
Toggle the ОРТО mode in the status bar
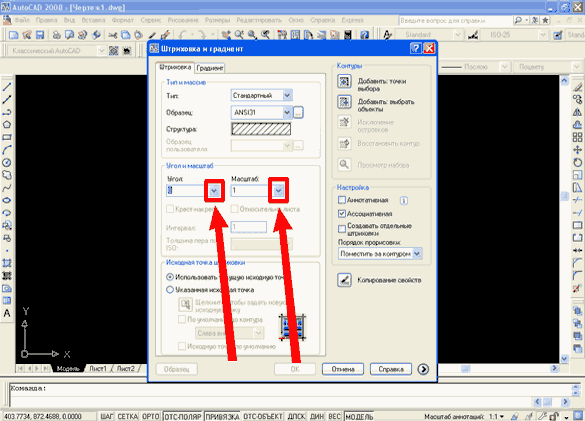[150, 416]
